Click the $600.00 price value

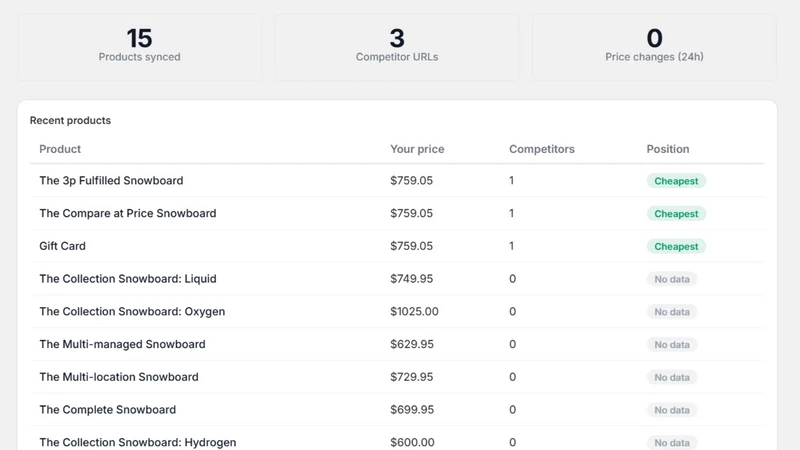(412, 442)
